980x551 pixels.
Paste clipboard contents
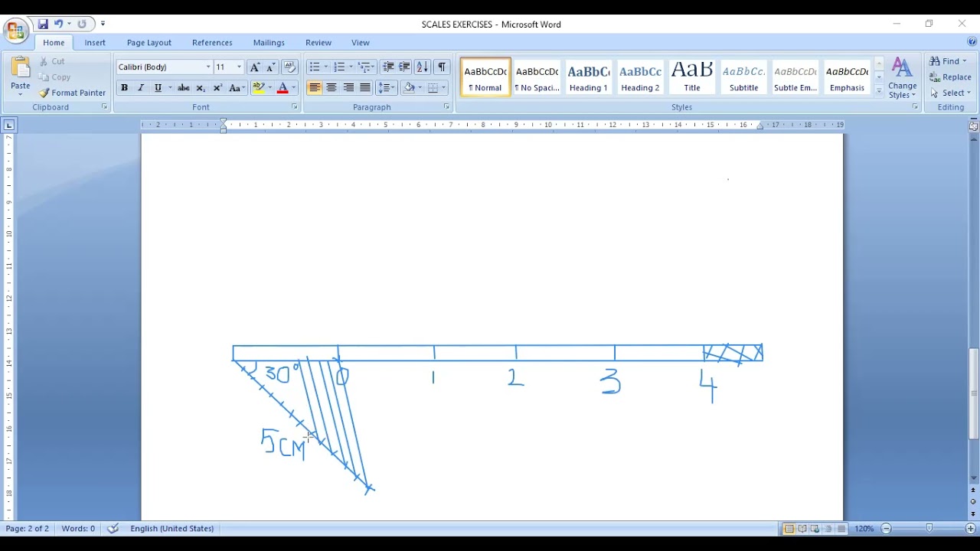coord(21,77)
